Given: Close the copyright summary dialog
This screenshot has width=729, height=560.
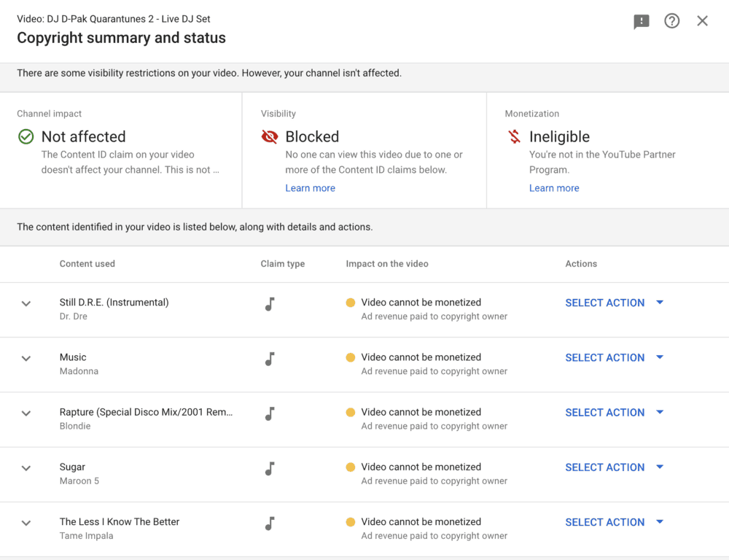Looking at the screenshot, I should click(x=702, y=21).
